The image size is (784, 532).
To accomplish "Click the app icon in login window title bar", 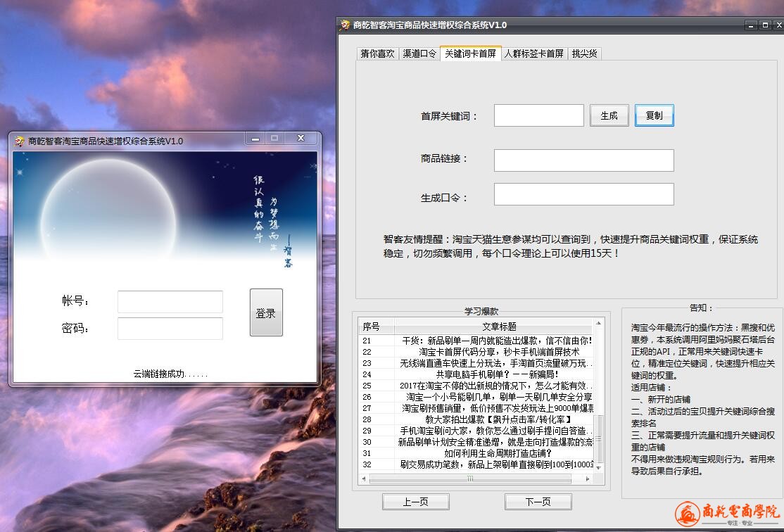I will coord(20,141).
